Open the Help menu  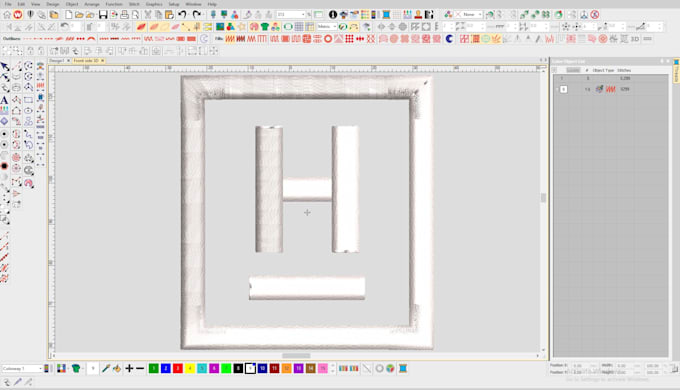pyautogui.click(x=212, y=4)
